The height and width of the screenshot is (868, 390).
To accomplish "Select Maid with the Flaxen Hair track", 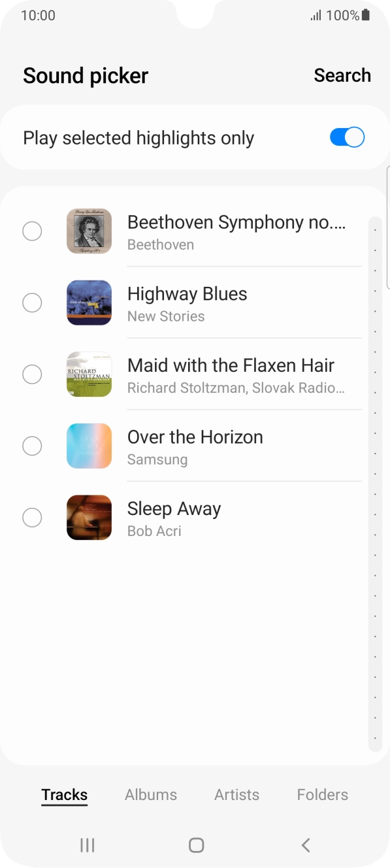I will pos(231,374).
